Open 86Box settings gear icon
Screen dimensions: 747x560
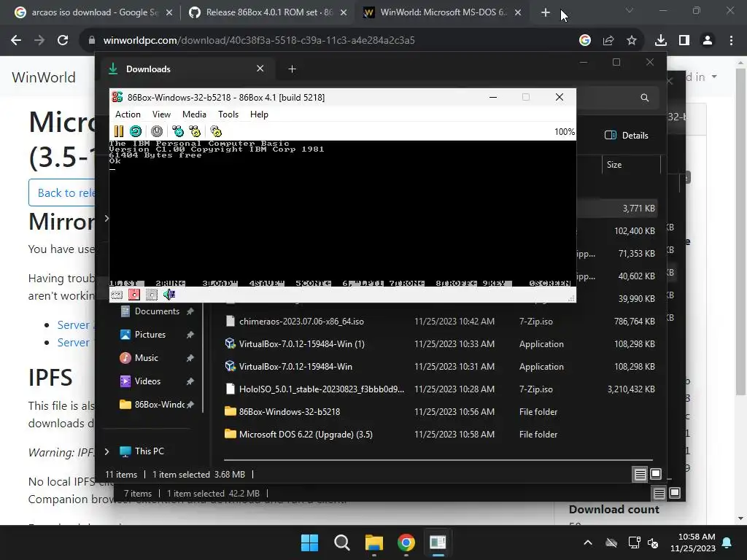tap(216, 131)
